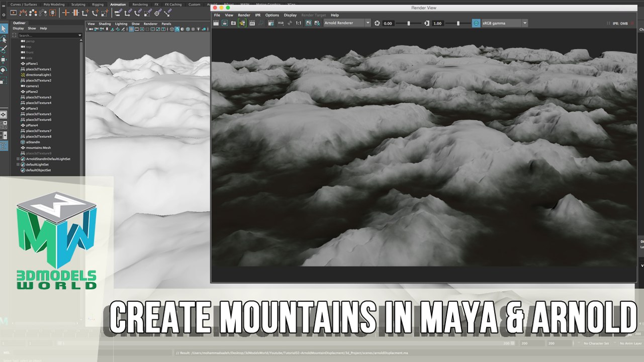The width and height of the screenshot is (644, 362).
Task: Open the Outliner Display menu
Action: pos(19,28)
